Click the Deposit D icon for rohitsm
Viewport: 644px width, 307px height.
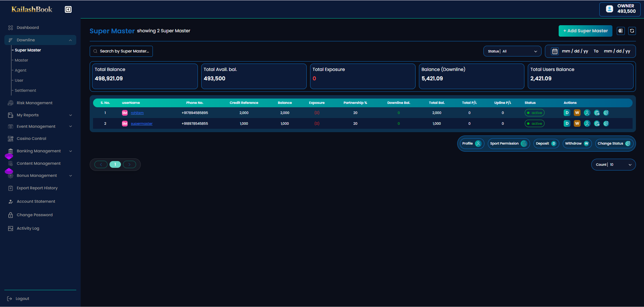pyautogui.click(x=567, y=113)
